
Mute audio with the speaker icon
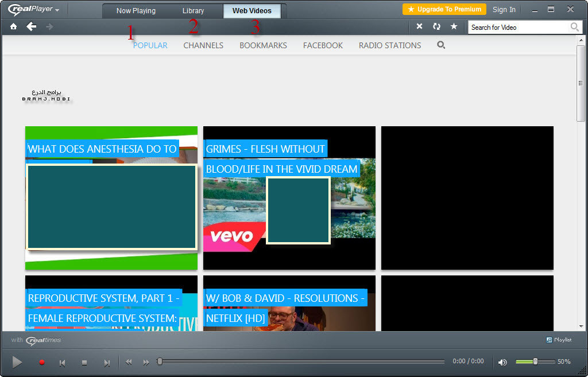pyautogui.click(x=502, y=362)
